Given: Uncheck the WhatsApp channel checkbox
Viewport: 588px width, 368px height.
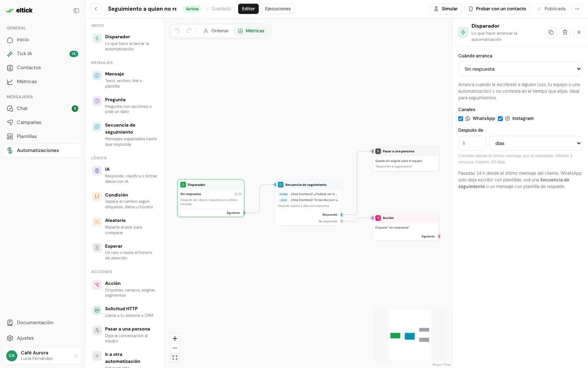Looking at the screenshot, I should click(x=460, y=118).
